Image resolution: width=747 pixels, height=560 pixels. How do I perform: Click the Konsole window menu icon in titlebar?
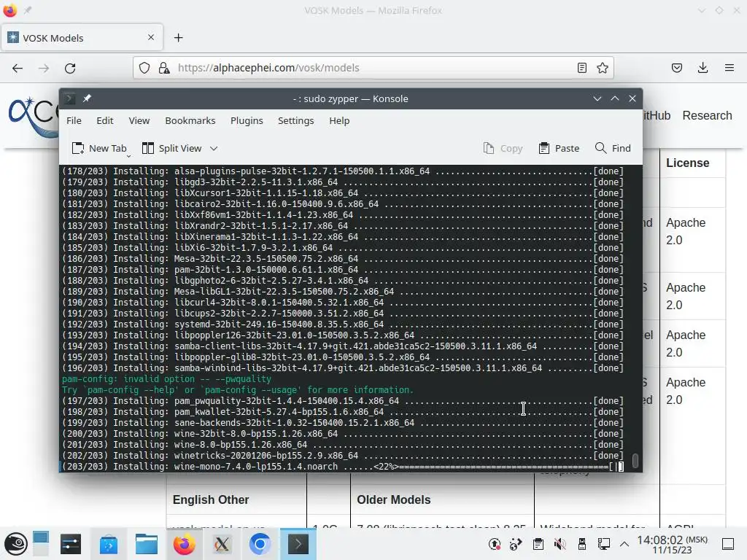coord(69,98)
